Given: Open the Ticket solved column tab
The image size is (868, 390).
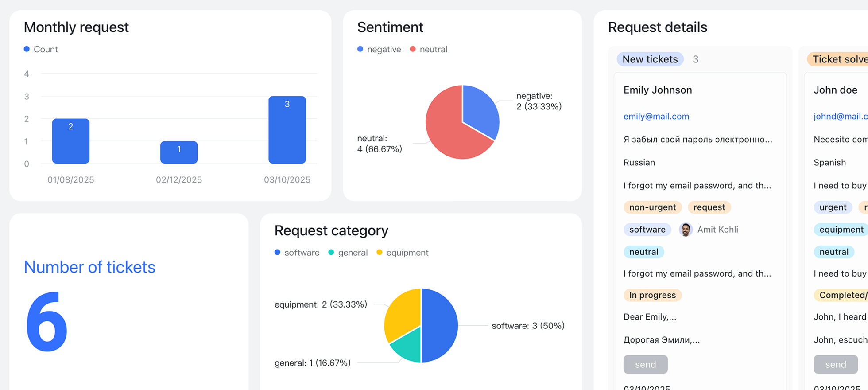Looking at the screenshot, I should coord(838,59).
